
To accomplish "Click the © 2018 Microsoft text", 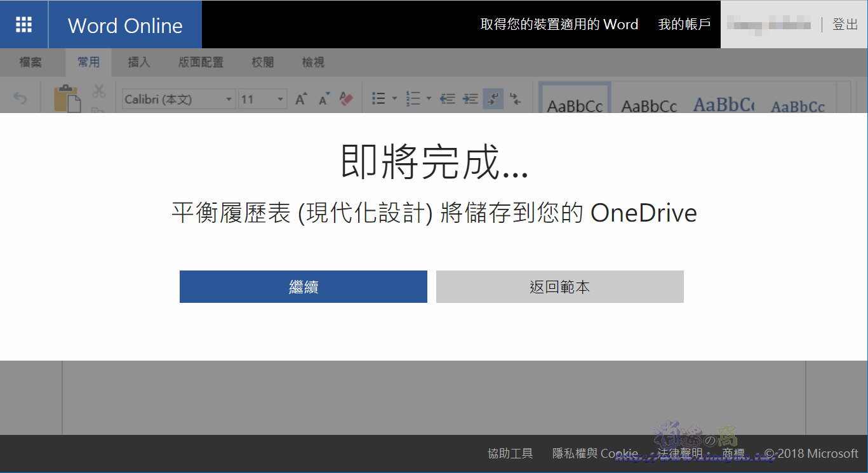I will 811,453.
